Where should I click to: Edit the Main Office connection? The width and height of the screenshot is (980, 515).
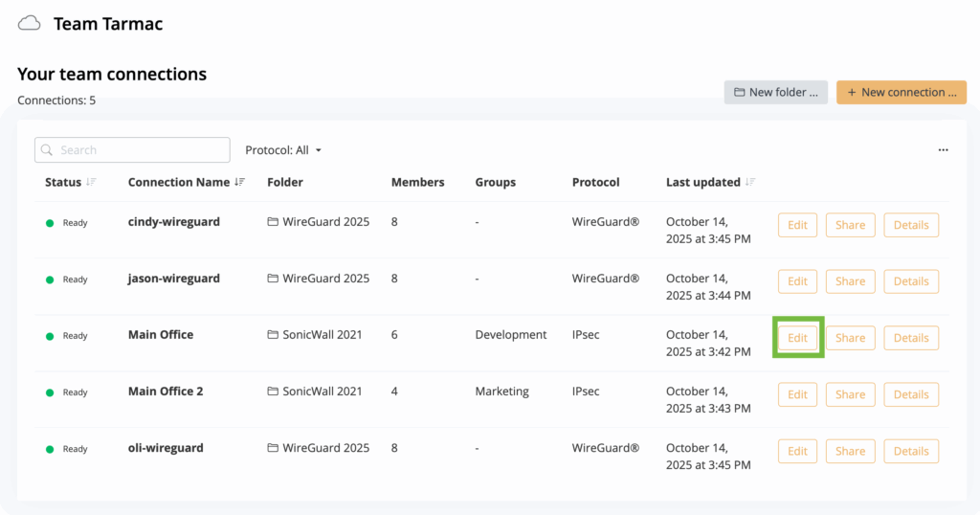(797, 338)
